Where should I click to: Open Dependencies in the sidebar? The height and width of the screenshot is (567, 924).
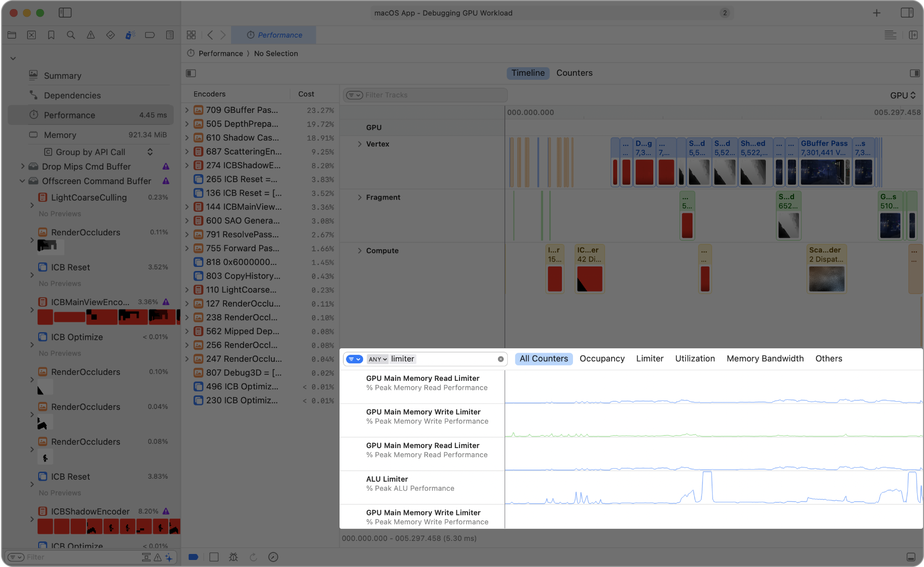click(x=72, y=95)
